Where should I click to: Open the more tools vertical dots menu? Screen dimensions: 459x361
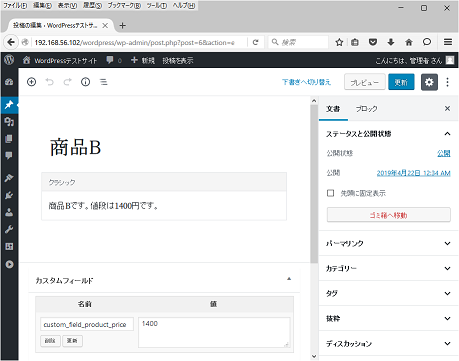tap(447, 82)
